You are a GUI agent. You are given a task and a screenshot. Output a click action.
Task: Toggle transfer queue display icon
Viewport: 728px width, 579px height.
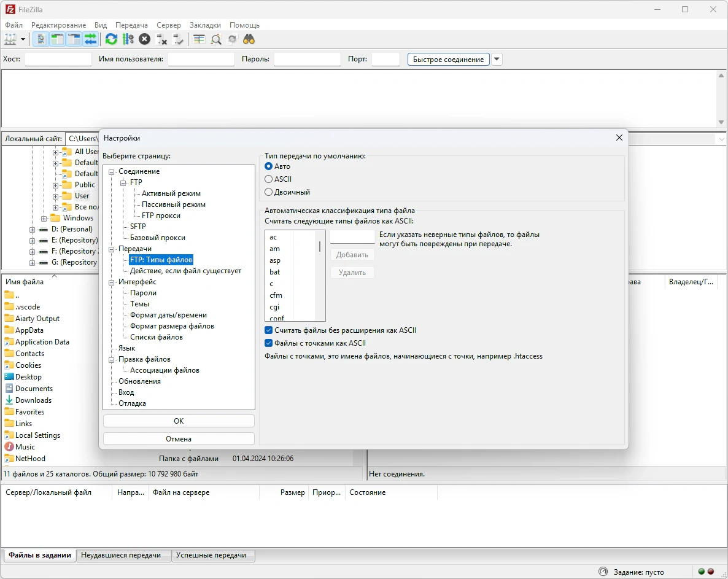tap(91, 39)
